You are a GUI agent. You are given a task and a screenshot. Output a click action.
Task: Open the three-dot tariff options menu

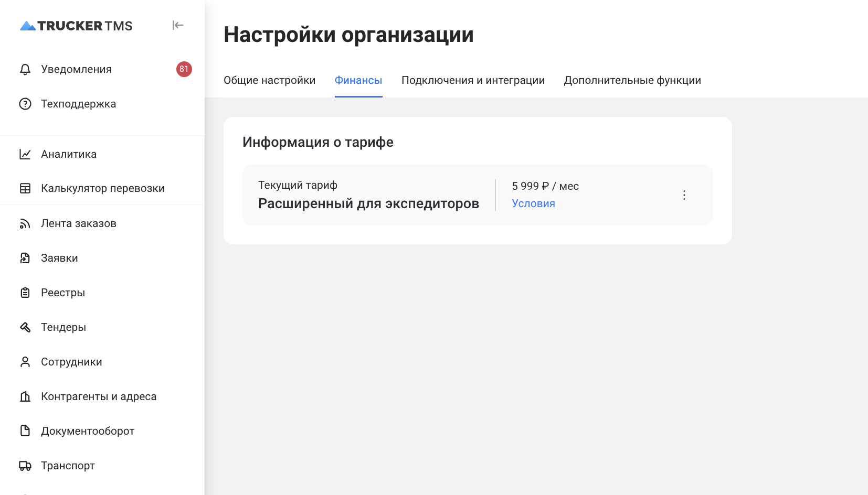tap(684, 195)
